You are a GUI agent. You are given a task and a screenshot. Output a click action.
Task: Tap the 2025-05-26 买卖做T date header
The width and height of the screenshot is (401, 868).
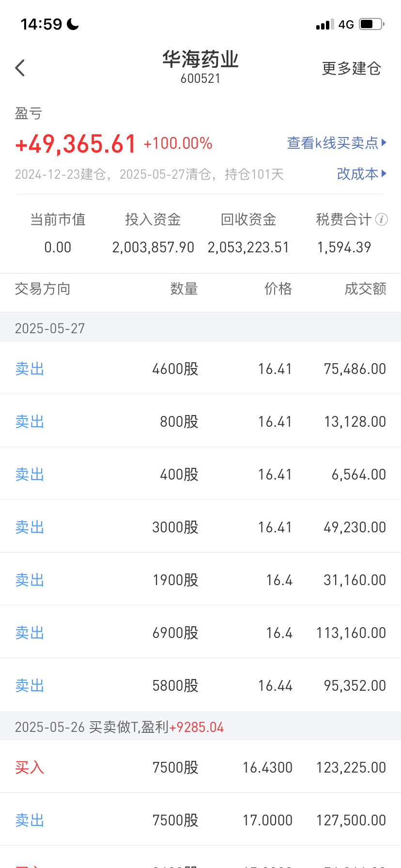(200, 727)
